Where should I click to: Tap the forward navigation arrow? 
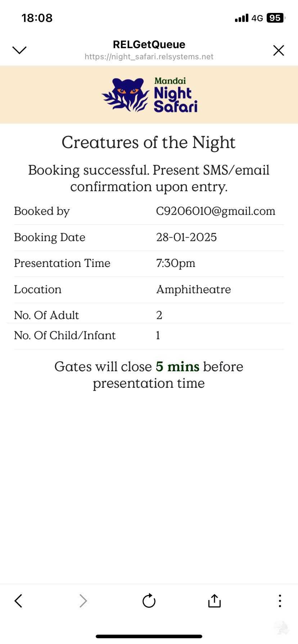[83, 601]
